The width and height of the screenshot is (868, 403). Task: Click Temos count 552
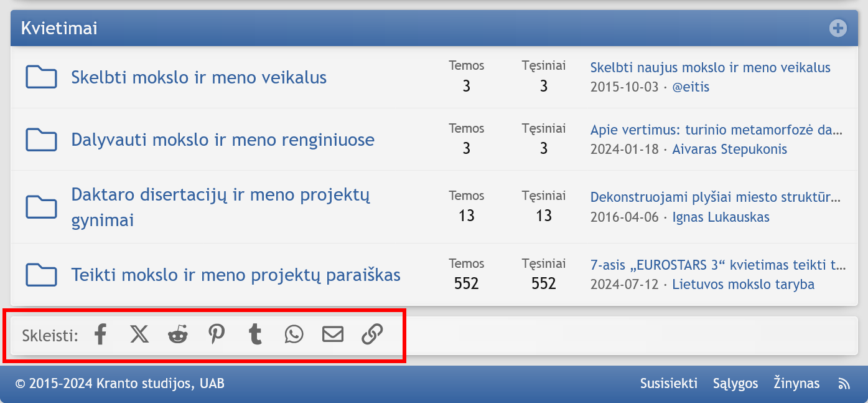pos(467,284)
